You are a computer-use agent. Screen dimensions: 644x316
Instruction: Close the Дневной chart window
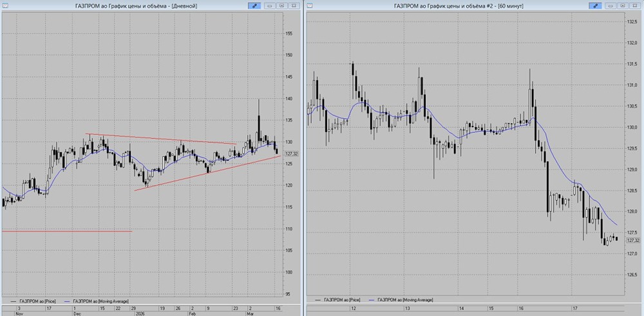click(x=294, y=6)
